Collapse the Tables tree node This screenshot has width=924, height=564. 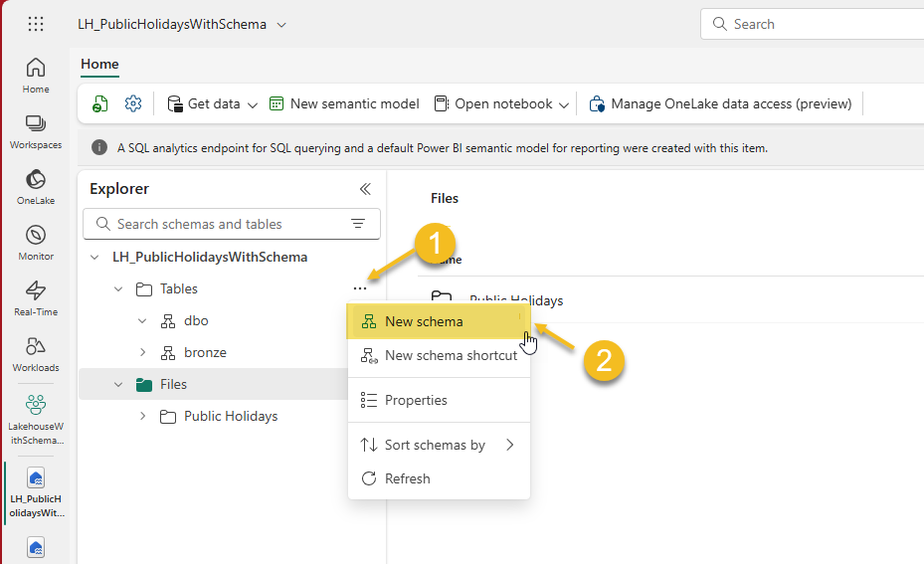tap(118, 288)
